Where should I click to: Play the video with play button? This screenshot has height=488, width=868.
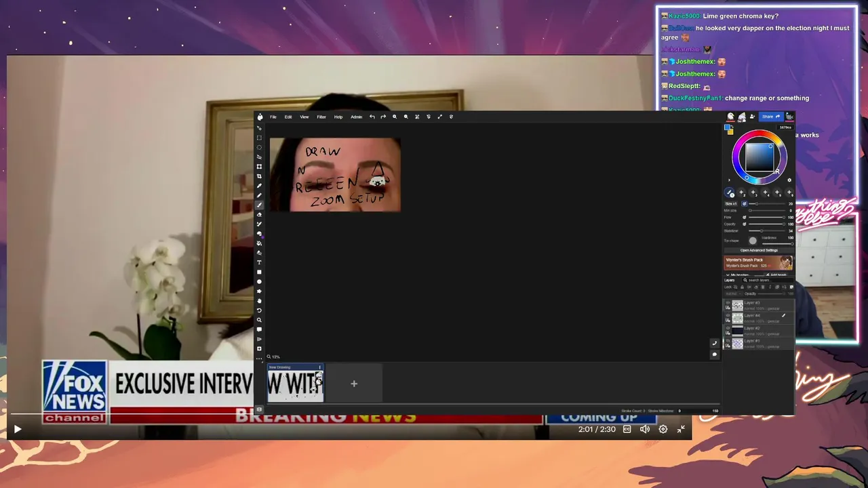tap(18, 429)
